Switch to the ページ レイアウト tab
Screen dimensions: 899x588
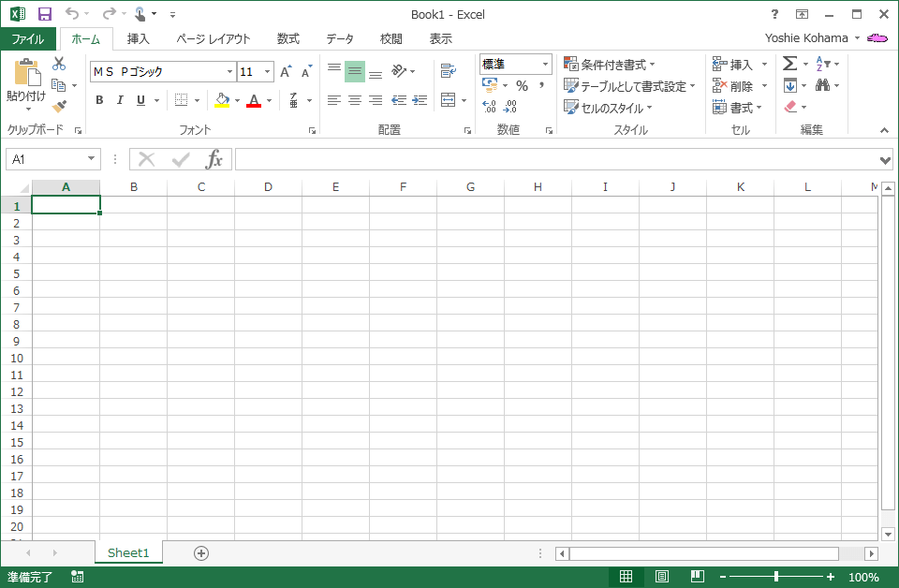pyautogui.click(x=214, y=38)
